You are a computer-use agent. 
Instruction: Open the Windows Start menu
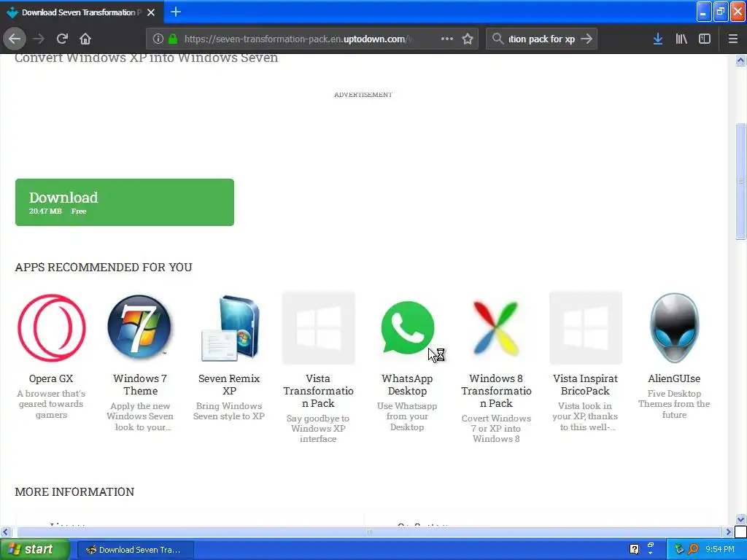pos(35,550)
